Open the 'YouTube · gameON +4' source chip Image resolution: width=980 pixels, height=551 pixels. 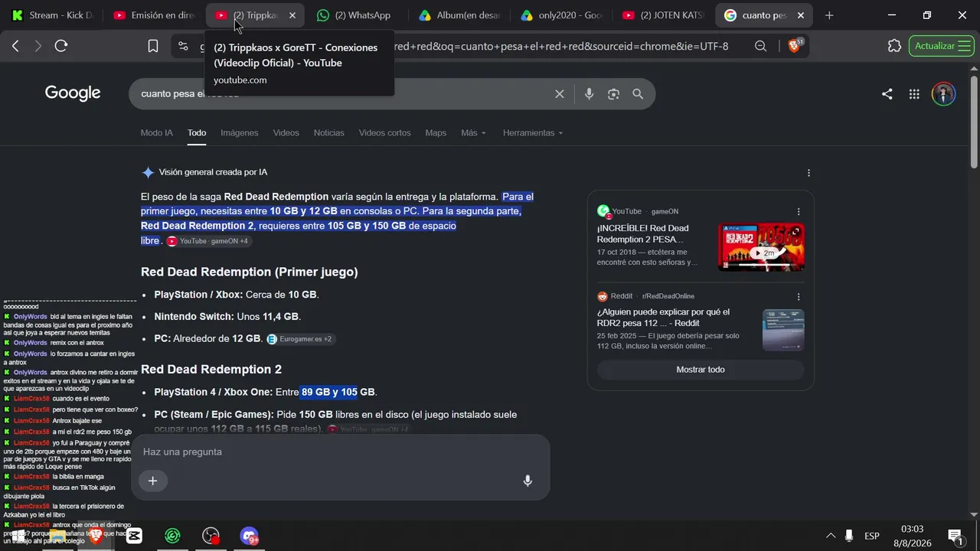tap(208, 241)
